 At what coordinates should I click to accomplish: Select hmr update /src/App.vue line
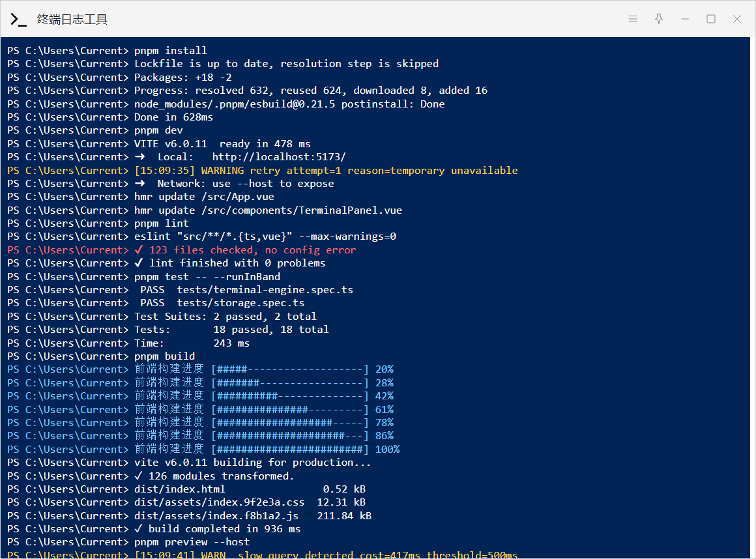(204, 197)
